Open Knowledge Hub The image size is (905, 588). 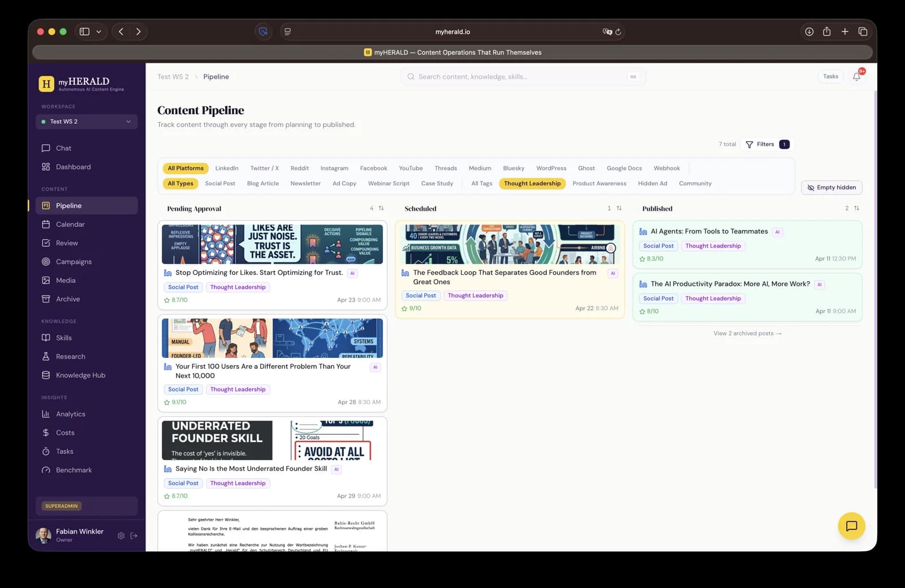pyautogui.click(x=86, y=375)
